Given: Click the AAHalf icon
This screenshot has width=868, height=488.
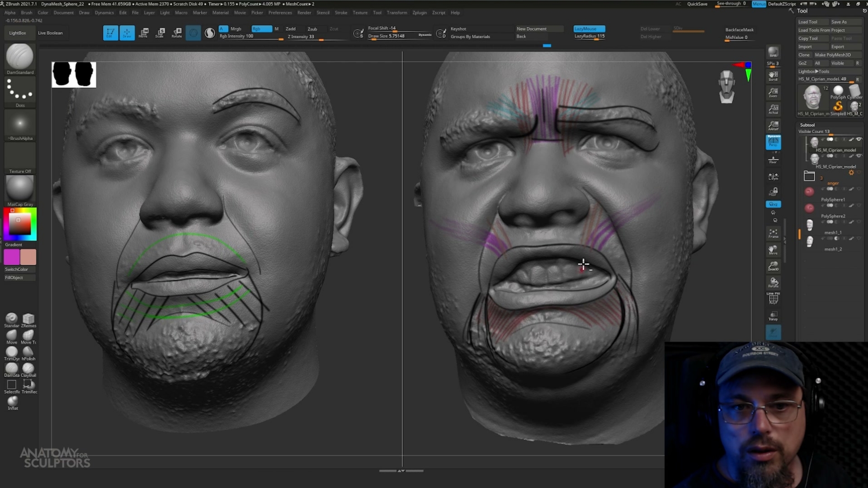Looking at the screenshot, I should [x=773, y=125].
